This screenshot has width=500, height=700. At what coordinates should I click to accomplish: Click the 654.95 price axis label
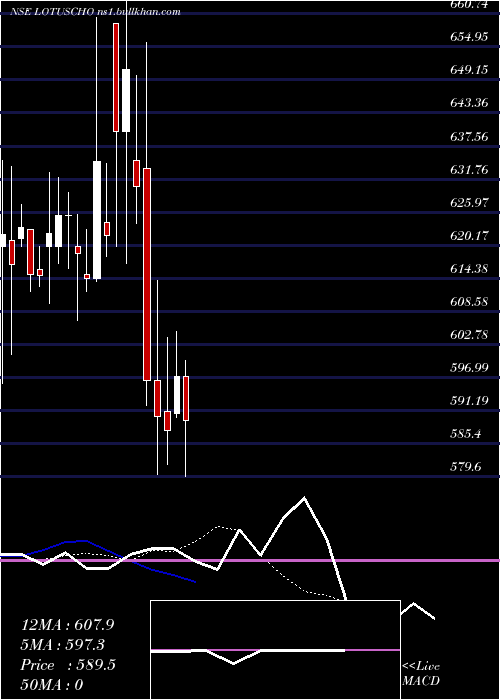tap(469, 37)
